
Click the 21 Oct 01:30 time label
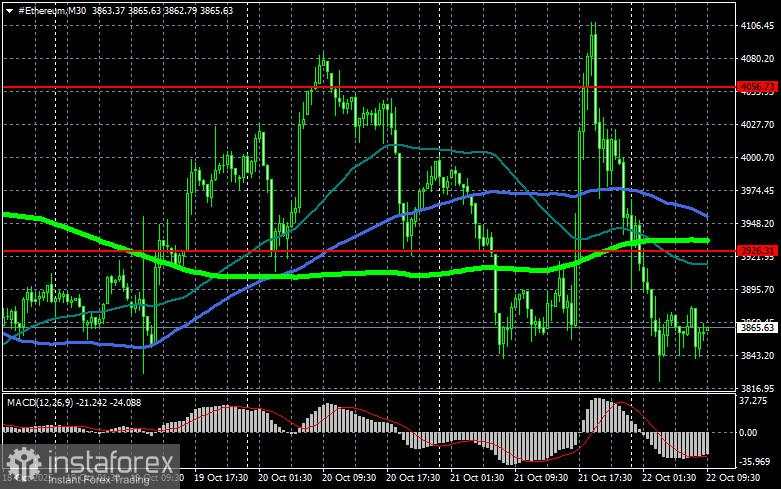click(477, 477)
